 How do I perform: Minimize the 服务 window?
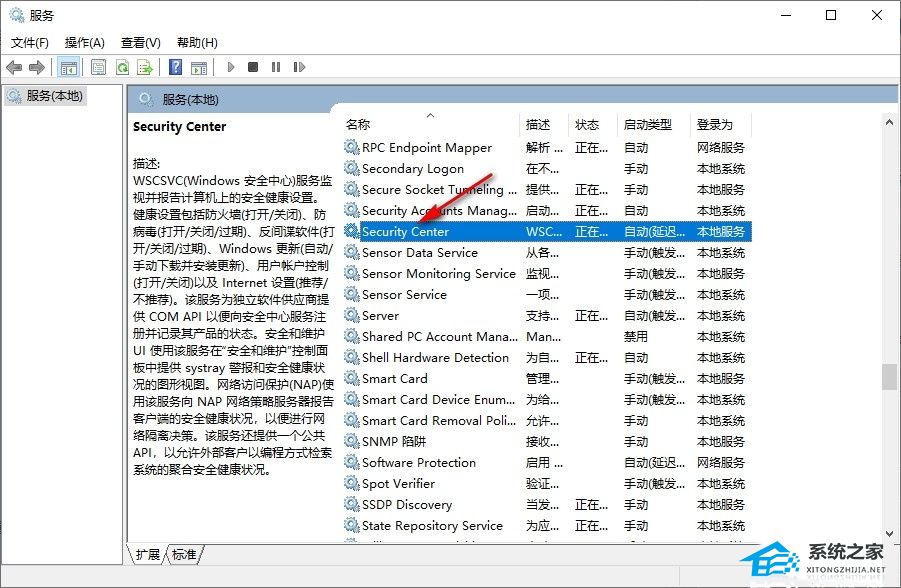tap(786, 15)
